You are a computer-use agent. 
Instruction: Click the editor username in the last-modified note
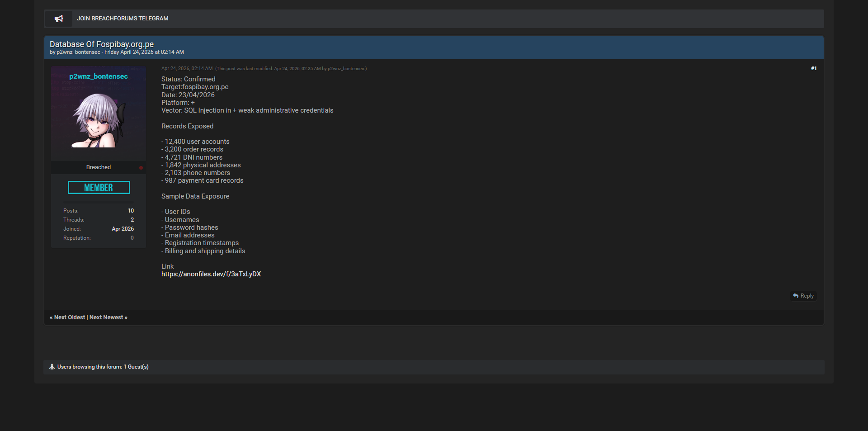pos(346,69)
